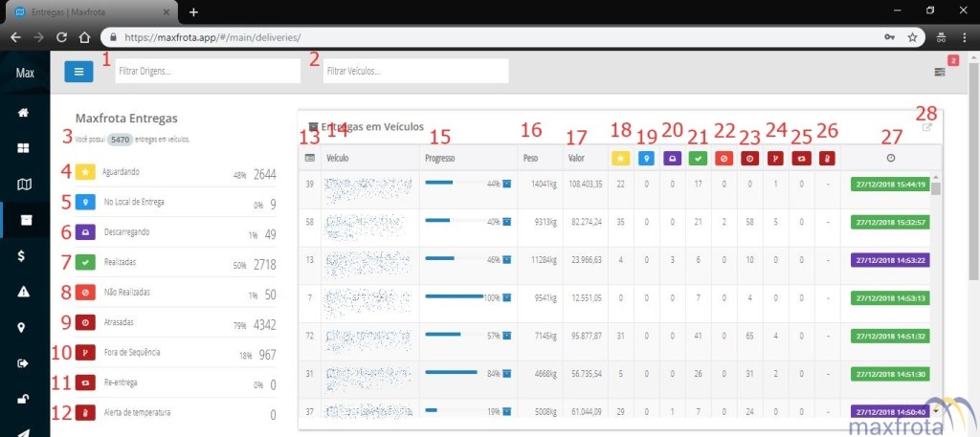Click the location pin sidebar icon
Screen dimensions: 980x437
(x=23, y=327)
